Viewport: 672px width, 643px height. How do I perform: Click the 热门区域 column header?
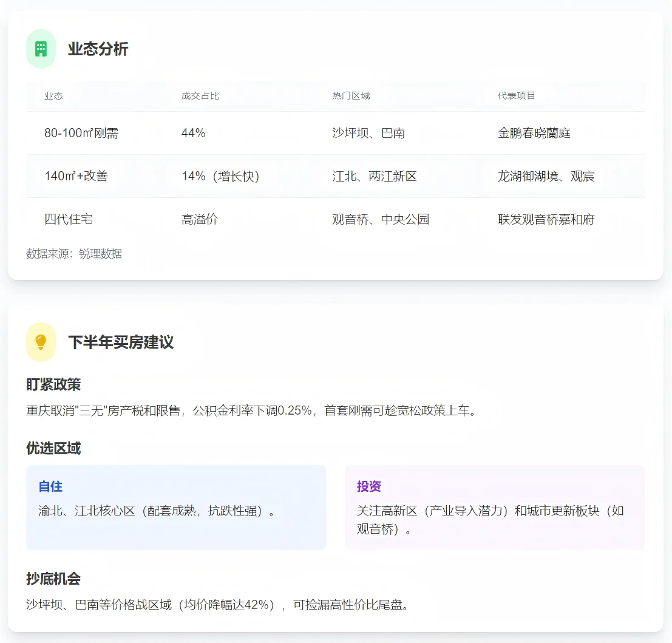pos(351,95)
